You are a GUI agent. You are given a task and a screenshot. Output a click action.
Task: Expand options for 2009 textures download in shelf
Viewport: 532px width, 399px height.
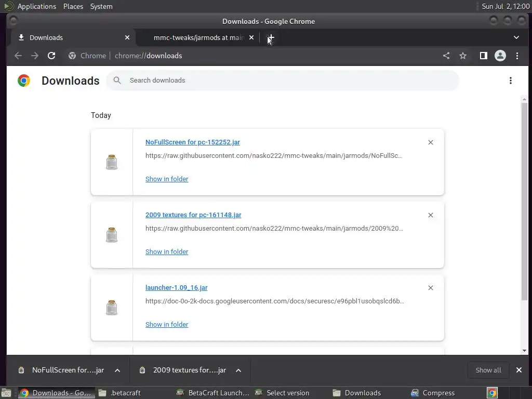238,370
